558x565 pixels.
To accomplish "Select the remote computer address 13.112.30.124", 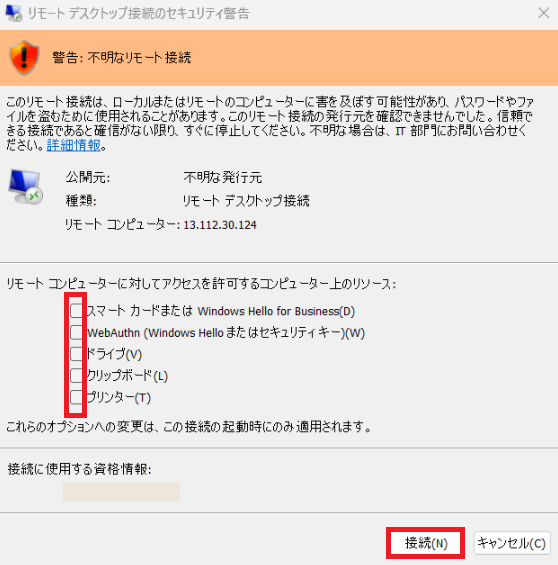I will pyautogui.click(x=220, y=225).
